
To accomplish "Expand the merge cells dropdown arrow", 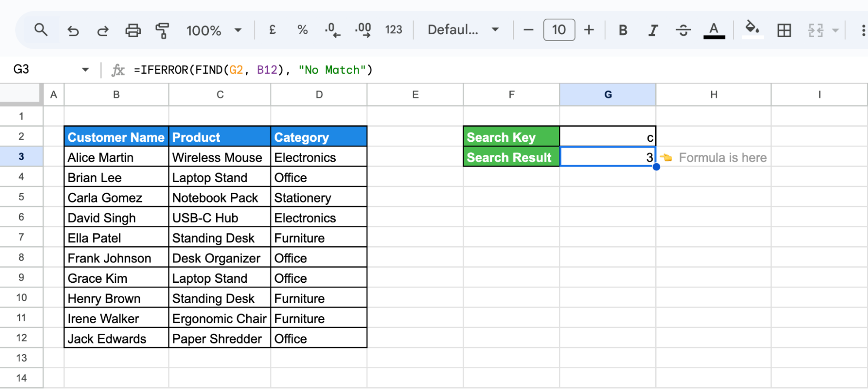I will [835, 30].
